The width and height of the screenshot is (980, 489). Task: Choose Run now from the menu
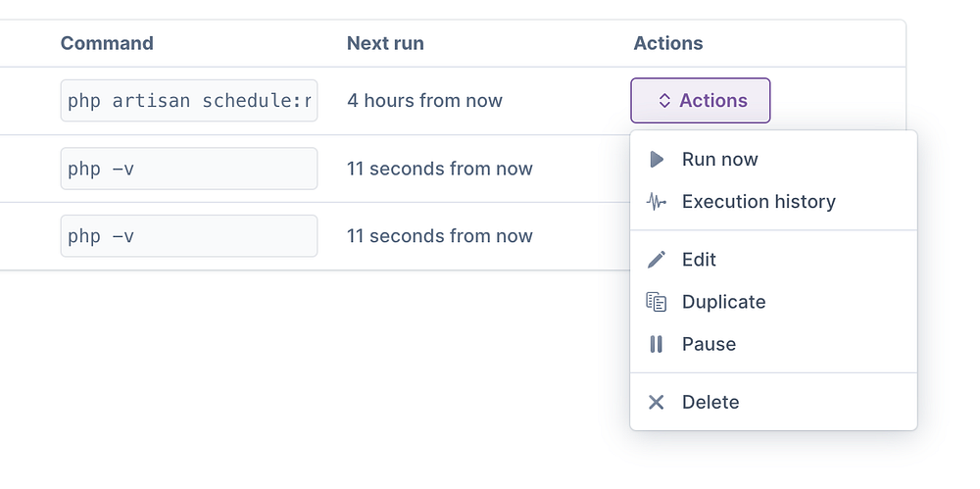click(719, 160)
